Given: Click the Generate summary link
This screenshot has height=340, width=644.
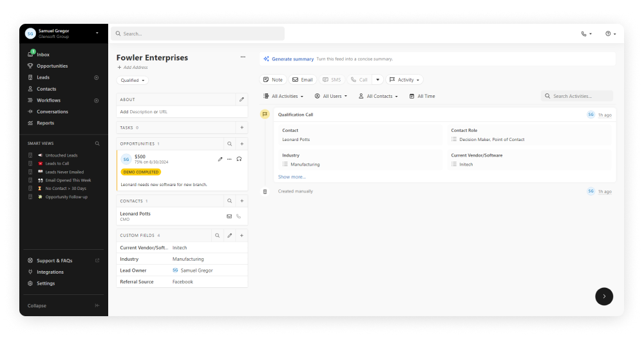Looking at the screenshot, I should click(292, 59).
